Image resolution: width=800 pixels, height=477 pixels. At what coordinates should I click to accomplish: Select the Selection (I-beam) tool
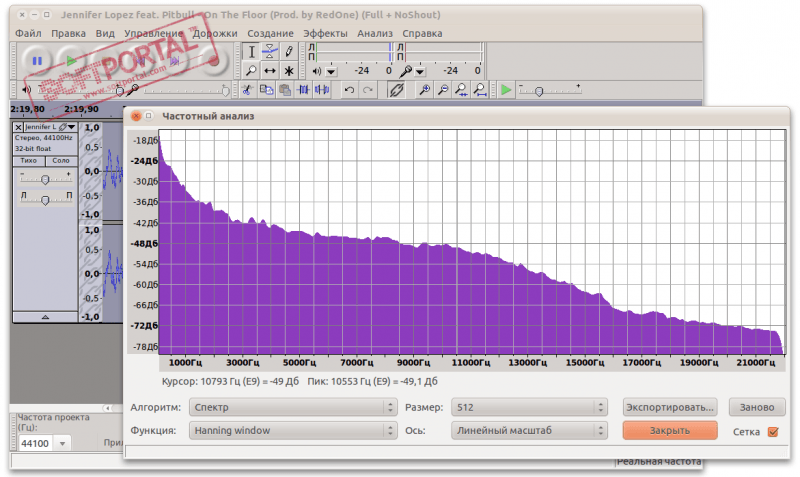251,52
